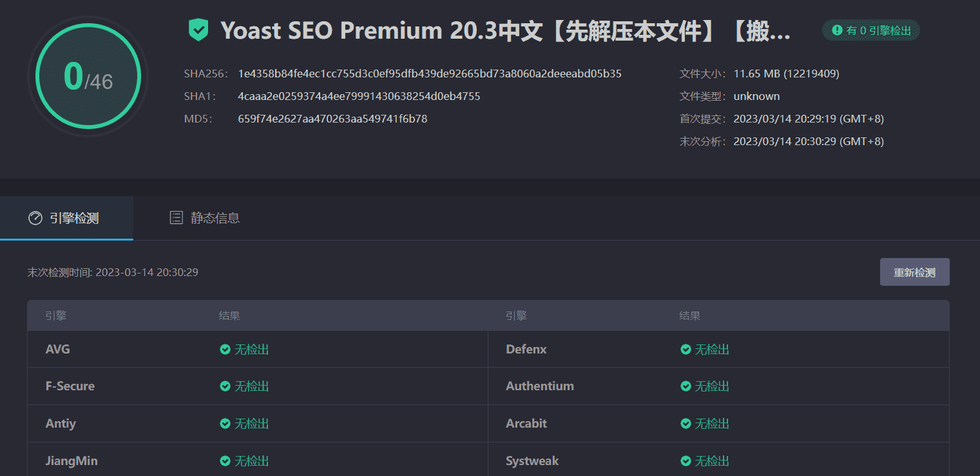Click the file type value unknown
980x476 pixels.
[756, 96]
